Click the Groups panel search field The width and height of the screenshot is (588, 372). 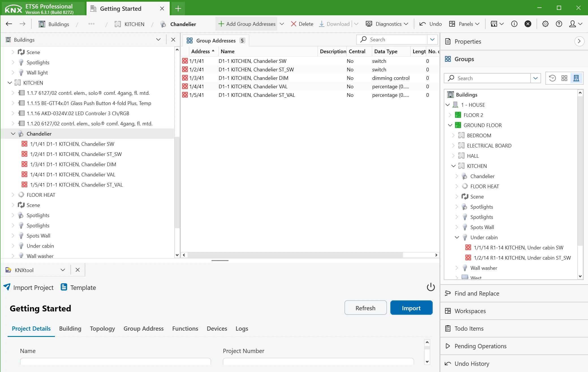(x=487, y=78)
